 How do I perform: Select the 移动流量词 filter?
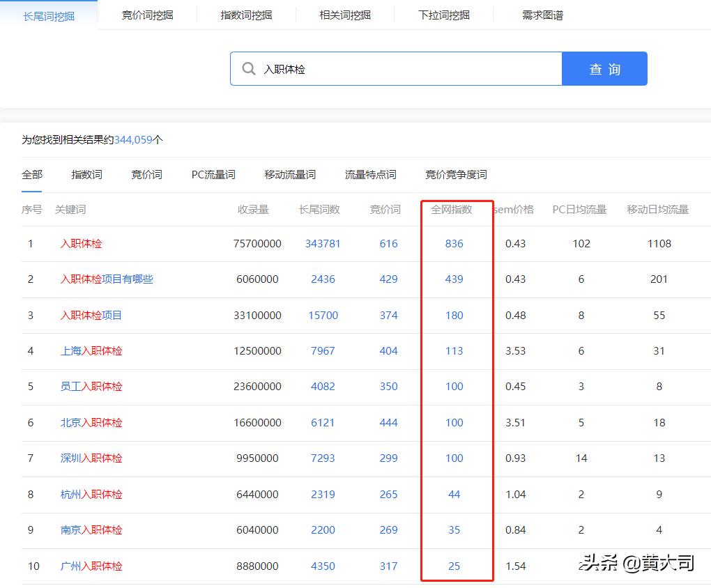290,174
